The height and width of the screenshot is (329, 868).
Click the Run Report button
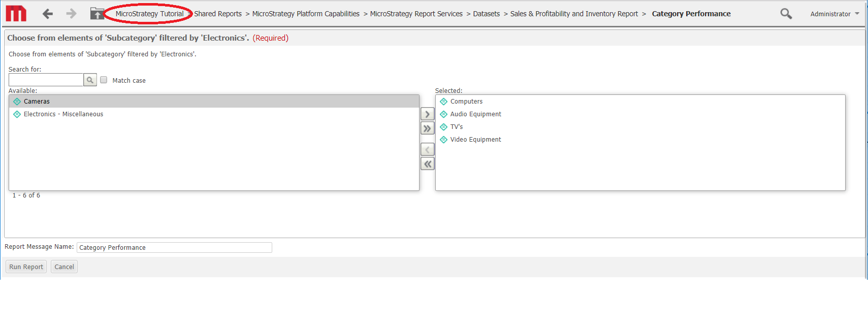pyautogui.click(x=26, y=267)
